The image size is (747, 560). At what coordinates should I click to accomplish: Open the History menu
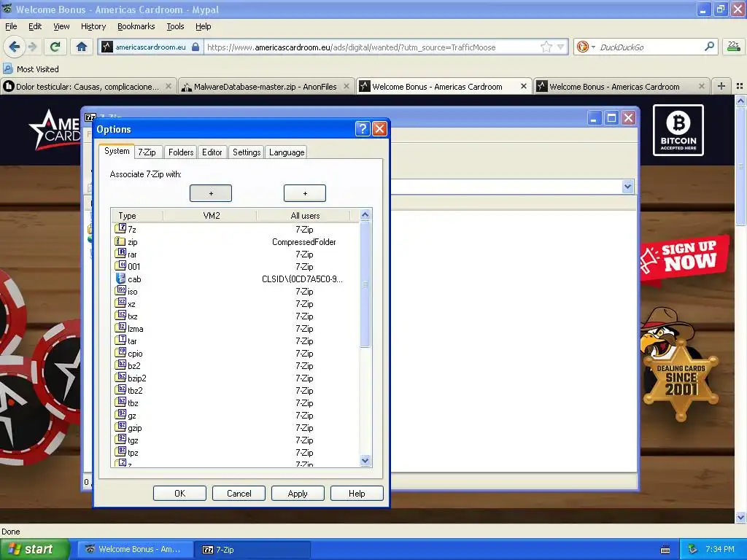[93, 26]
